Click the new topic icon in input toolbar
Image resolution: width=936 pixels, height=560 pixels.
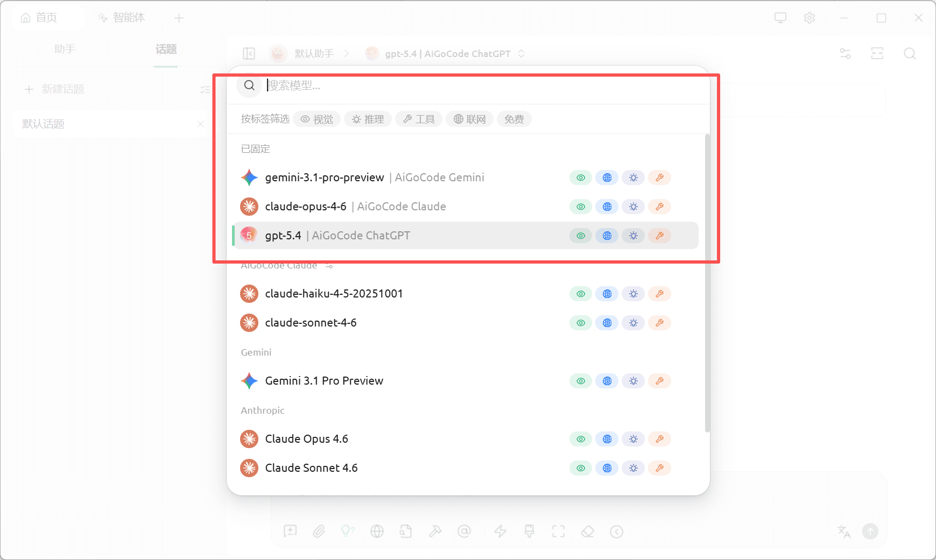(x=290, y=531)
